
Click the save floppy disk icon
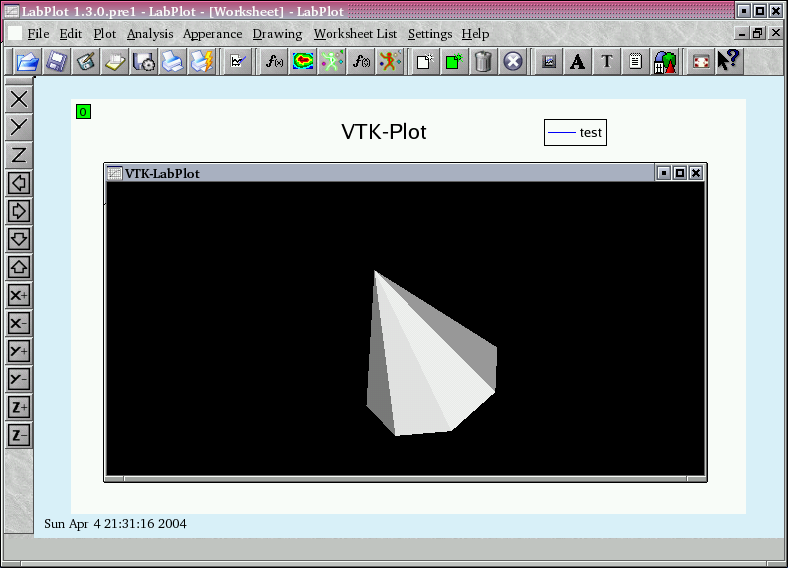(56, 61)
